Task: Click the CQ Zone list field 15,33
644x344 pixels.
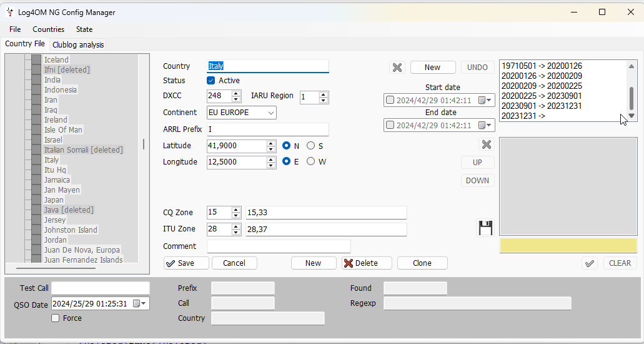Action: click(326, 213)
